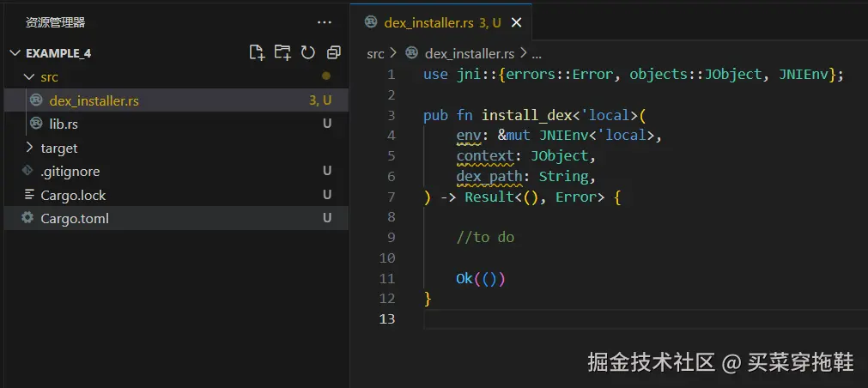Click the underlined context parameter
868x388 pixels.
pos(485,156)
